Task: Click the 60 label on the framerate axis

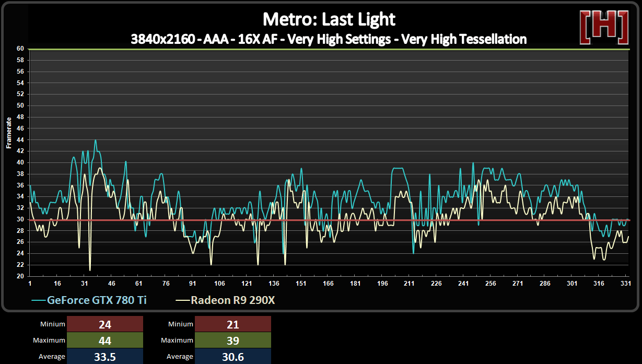Action: [20, 49]
